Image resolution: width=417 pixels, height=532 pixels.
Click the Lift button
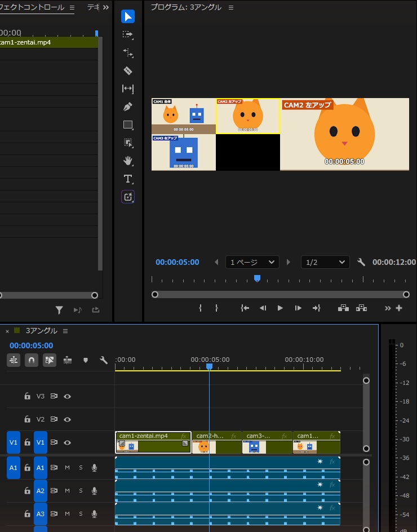343,308
